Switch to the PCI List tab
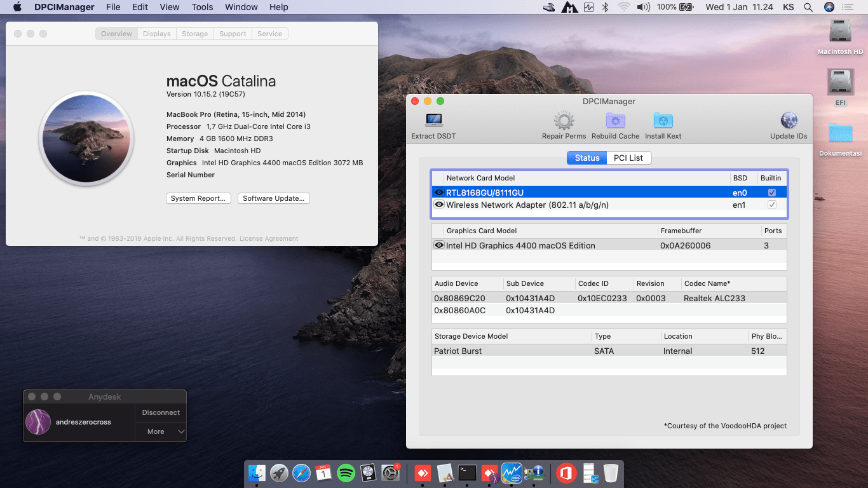Viewport: 868px width, 488px height. tap(628, 158)
